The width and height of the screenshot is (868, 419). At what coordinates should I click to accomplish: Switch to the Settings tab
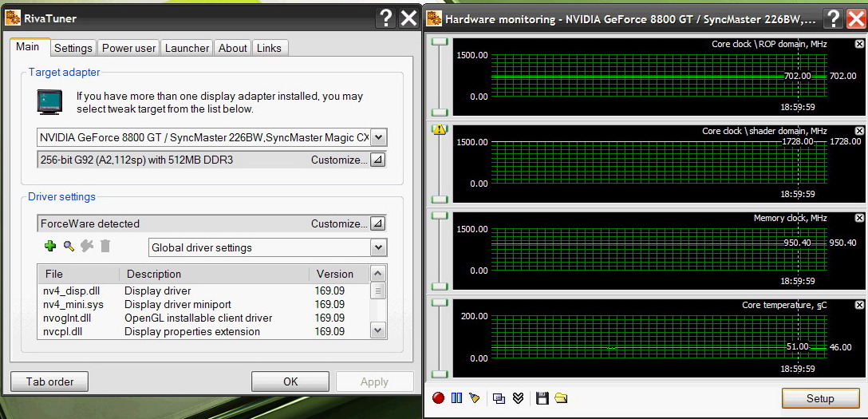coord(73,48)
